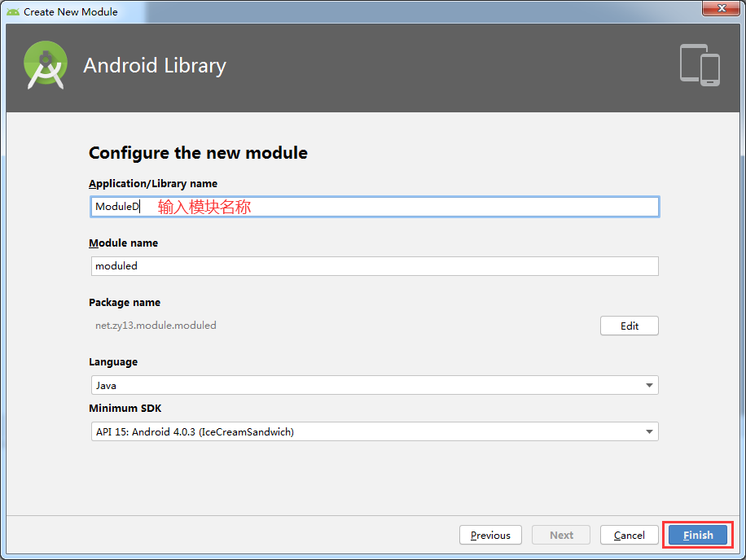Click the Configure the new module heading
Image resolution: width=746 pixels, height=560 pixels.
(198, 154)
